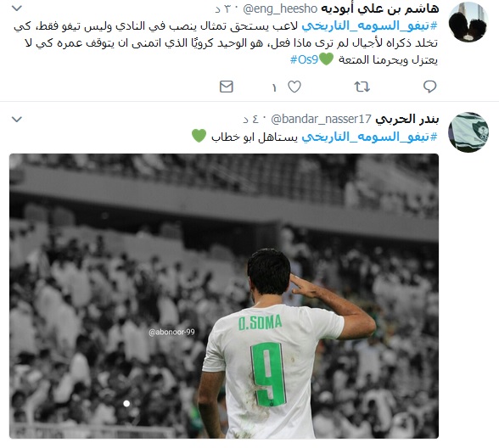
Task: Click the @bandar_nasser17 username handle
Action: click(321, 120)
